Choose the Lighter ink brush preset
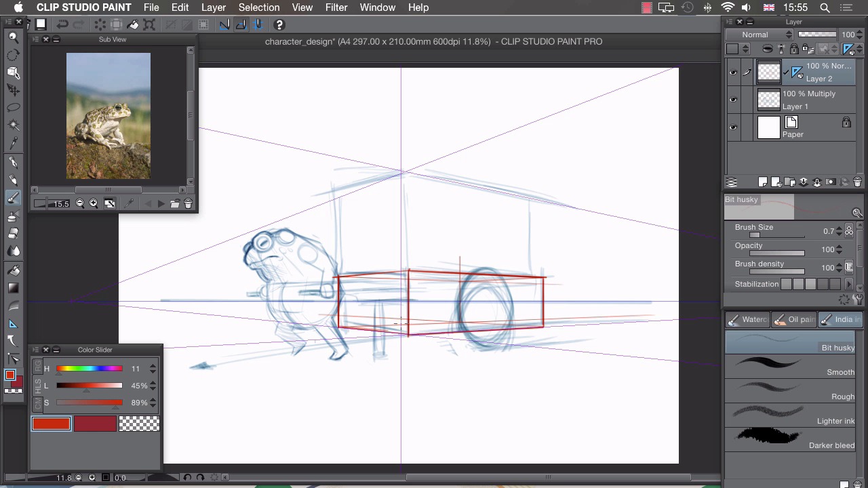This screenshot has height=488, width=868. click(x=790, y=413)
